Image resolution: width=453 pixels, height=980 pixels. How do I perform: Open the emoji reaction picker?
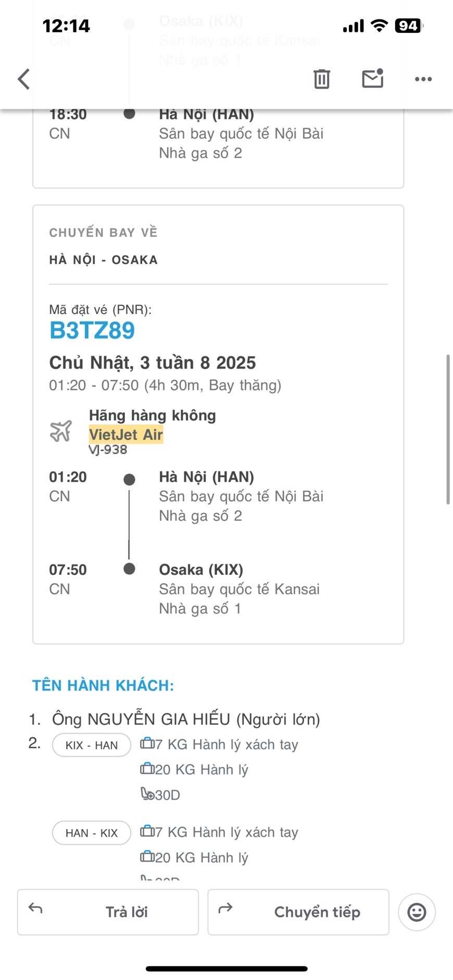417,912
